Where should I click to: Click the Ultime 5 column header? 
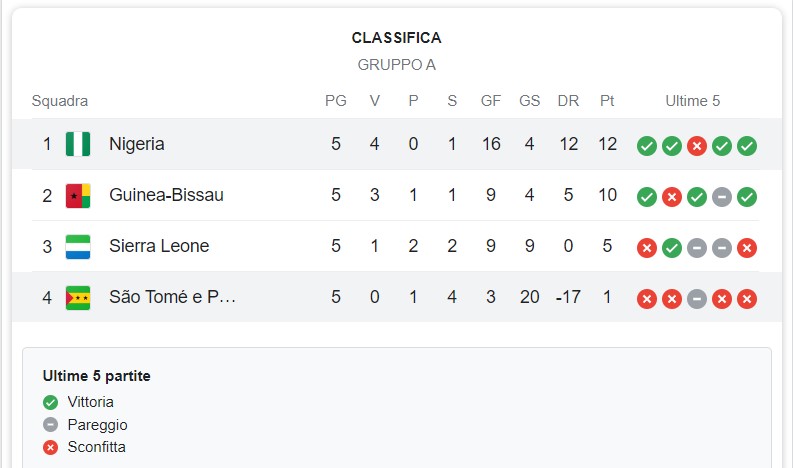tap(693, 101)
